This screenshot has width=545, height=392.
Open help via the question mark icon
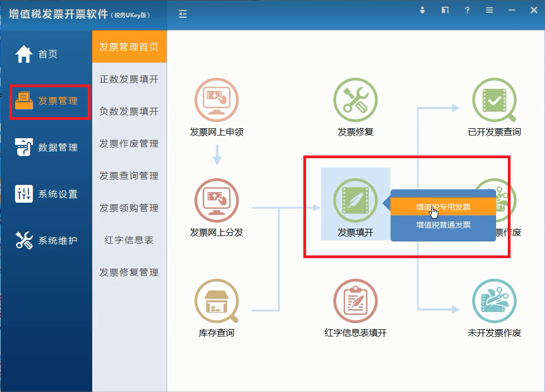click(x=467, y=10)
